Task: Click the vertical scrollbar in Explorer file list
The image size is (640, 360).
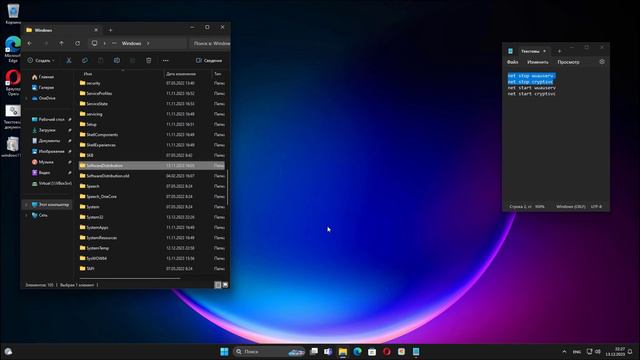Action: coord(227,187)
